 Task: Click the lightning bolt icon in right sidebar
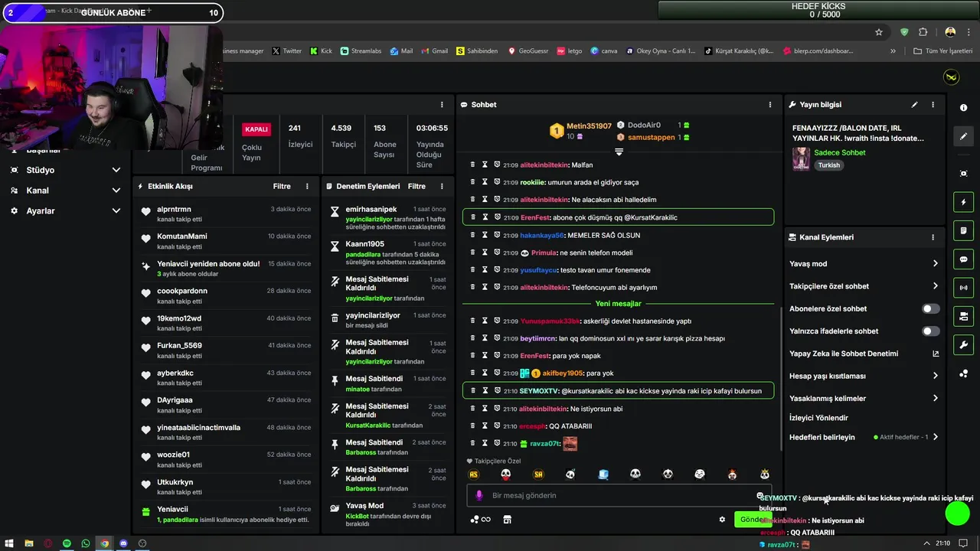(963, 202)
